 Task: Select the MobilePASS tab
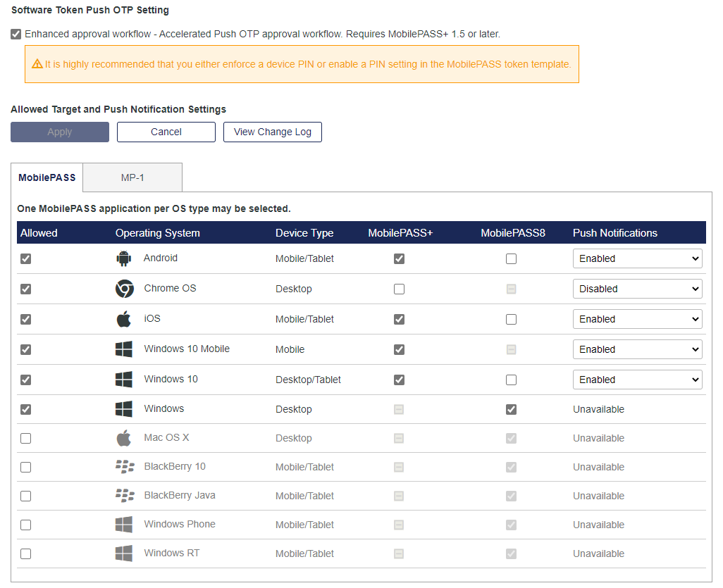(x=47, y=177)
